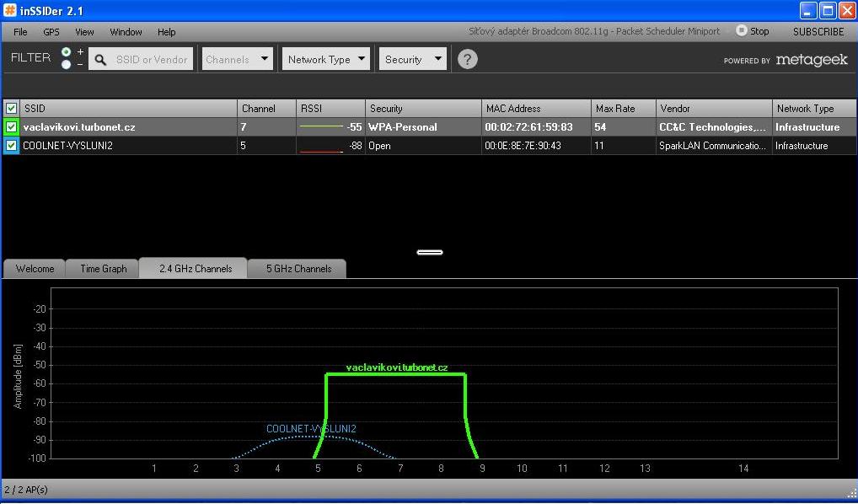This screenshot has width=858, height=504.
Task: Sort by the Max Rate column header
Action: (624, 109)
